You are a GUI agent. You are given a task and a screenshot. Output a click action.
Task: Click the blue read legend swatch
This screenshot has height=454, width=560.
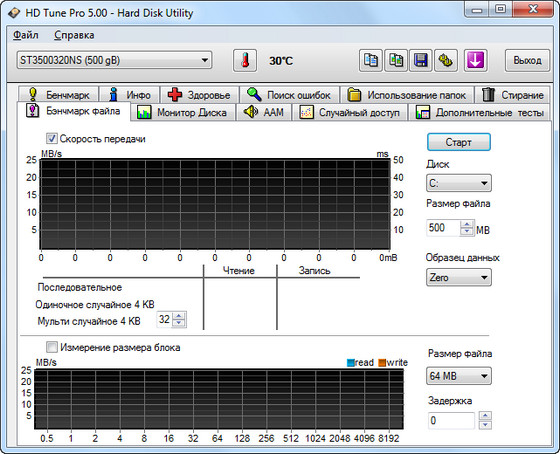[351, 363]
